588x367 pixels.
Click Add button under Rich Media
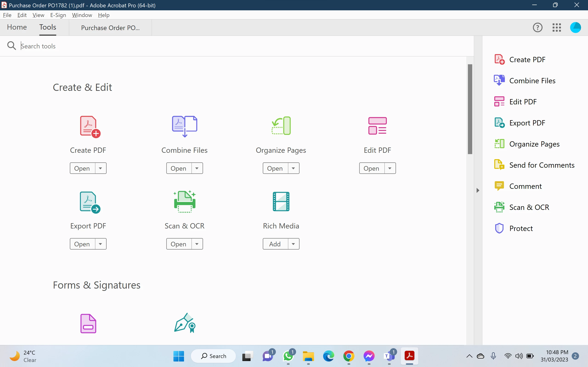[275, 244]
